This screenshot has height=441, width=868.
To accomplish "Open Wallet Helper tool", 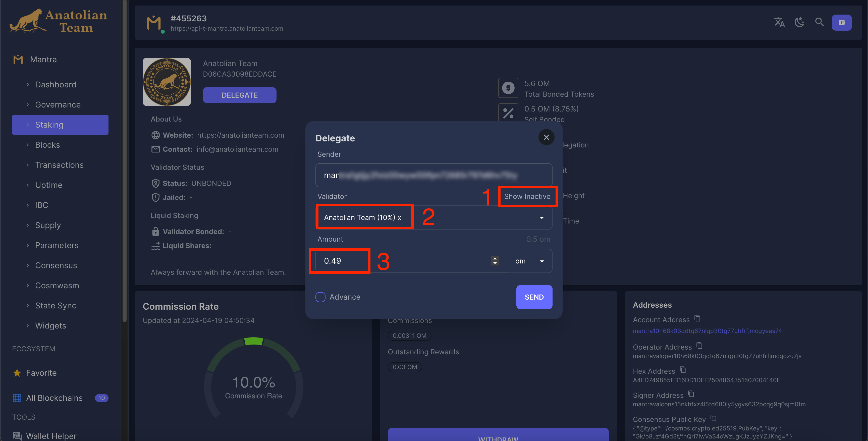I will [x=60, y=436].
